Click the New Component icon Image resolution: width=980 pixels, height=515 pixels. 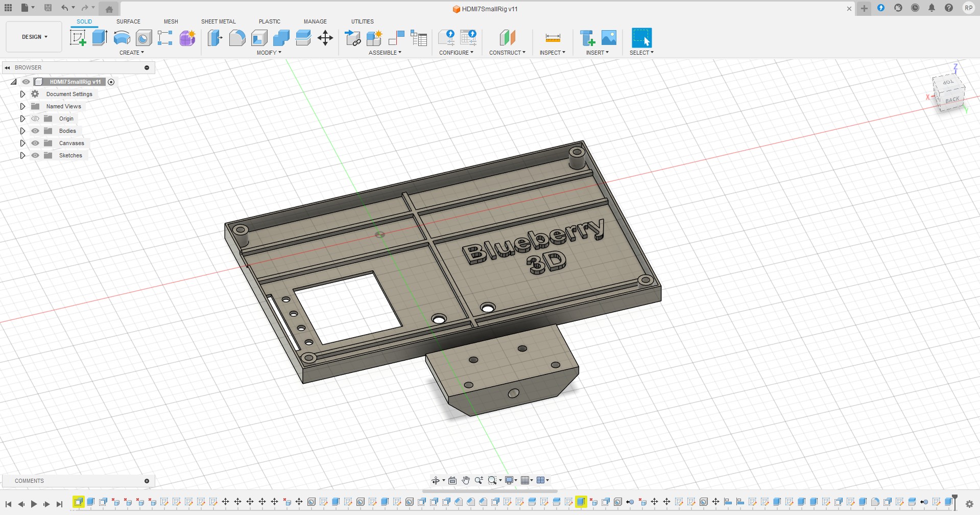(x=374, y=38)
